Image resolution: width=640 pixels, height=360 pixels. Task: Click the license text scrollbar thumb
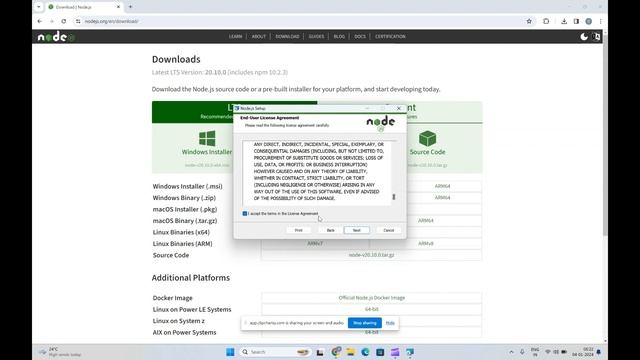pos(394,197)
